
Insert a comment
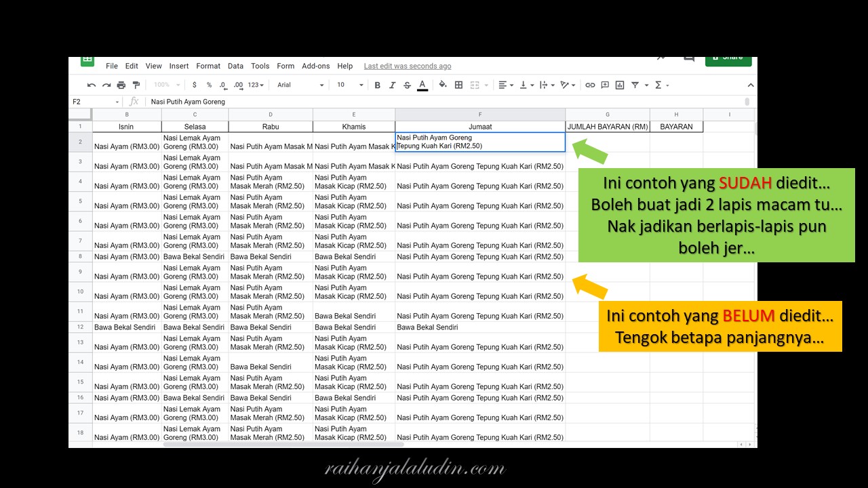[605, 85]
